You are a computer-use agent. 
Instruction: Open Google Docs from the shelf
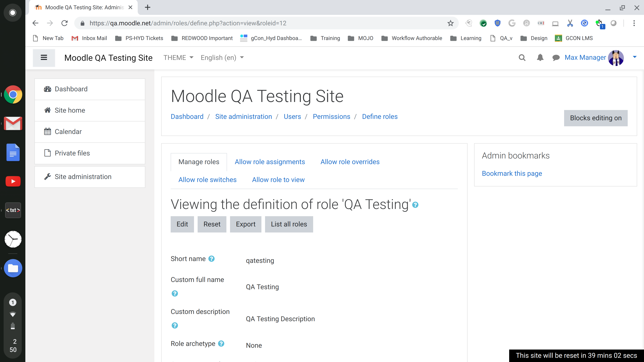pos(13,152)
